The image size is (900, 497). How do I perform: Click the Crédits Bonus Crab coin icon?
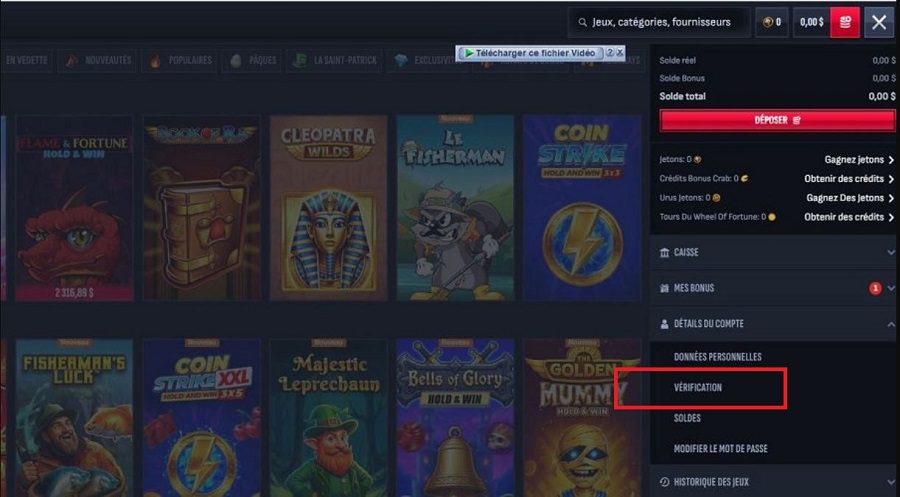tap(744, 178)
